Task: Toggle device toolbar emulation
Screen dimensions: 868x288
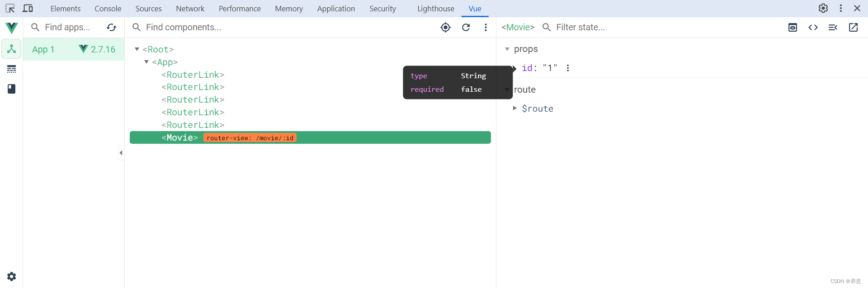Action: [28, 9]
